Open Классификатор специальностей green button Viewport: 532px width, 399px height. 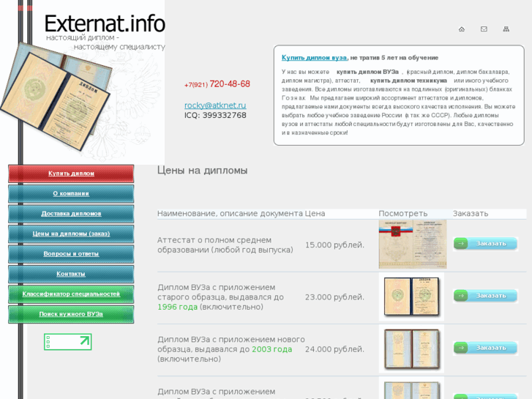(71, 294)
